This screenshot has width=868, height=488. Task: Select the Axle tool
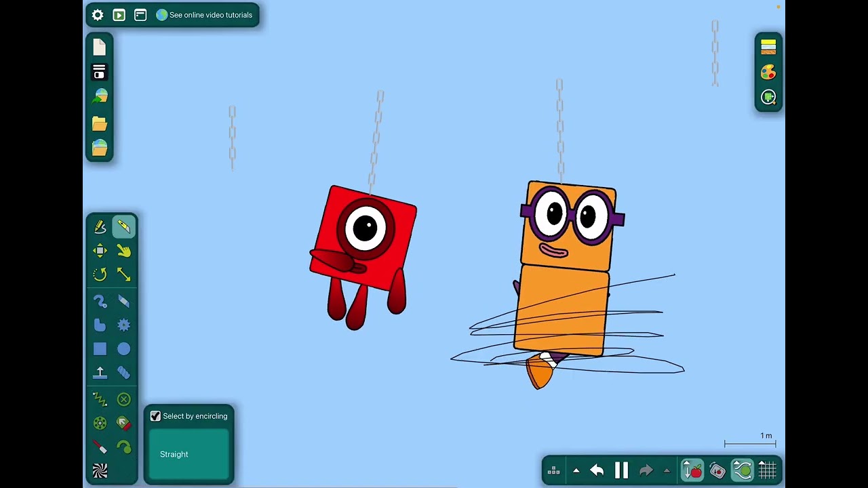pyautogui.click(x=100, y=424)
